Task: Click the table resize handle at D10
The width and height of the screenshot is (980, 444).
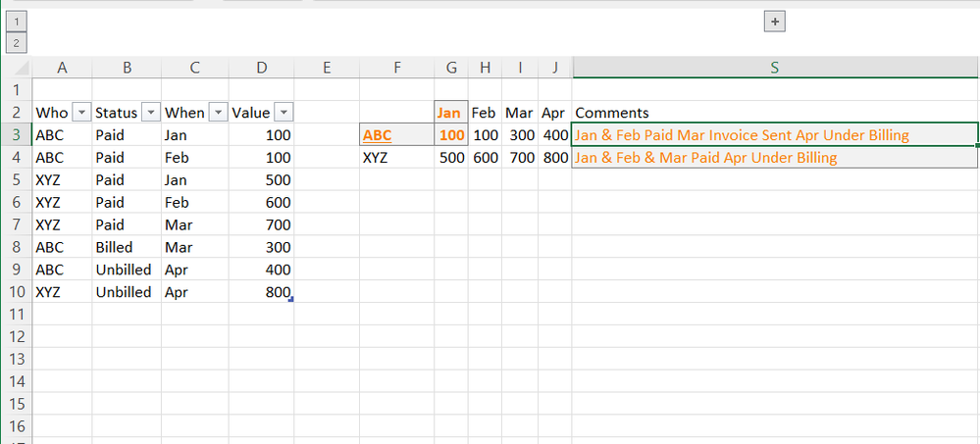Action: point(291,300)
